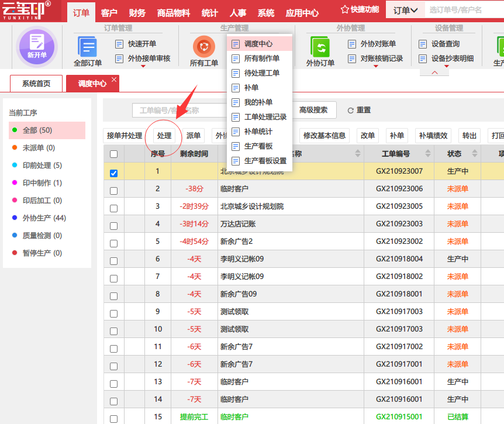Screen dimensions: 504x424
Task: Open the 客户 main menu
Action: click(109, 13)
